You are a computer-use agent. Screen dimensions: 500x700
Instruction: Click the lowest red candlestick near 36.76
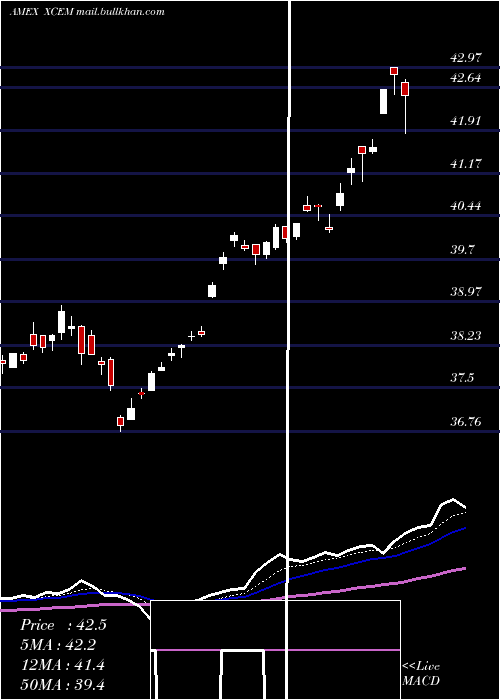(121, 421)
